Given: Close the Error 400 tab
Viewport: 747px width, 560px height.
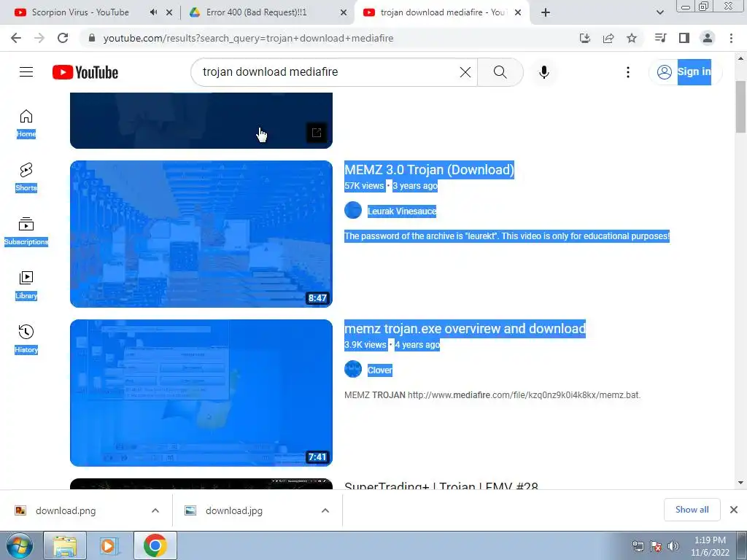Looking at the screenshot, I should tap(344, 13).
